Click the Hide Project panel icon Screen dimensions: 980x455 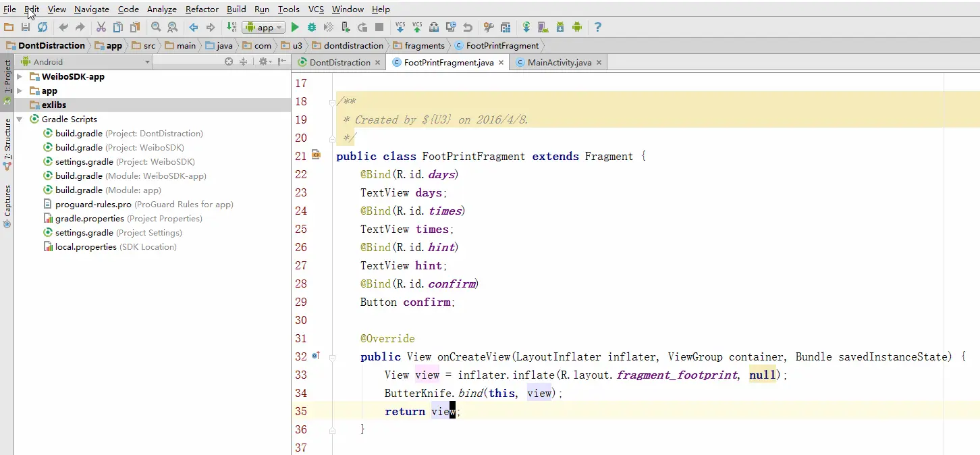(x=282, y=62)
